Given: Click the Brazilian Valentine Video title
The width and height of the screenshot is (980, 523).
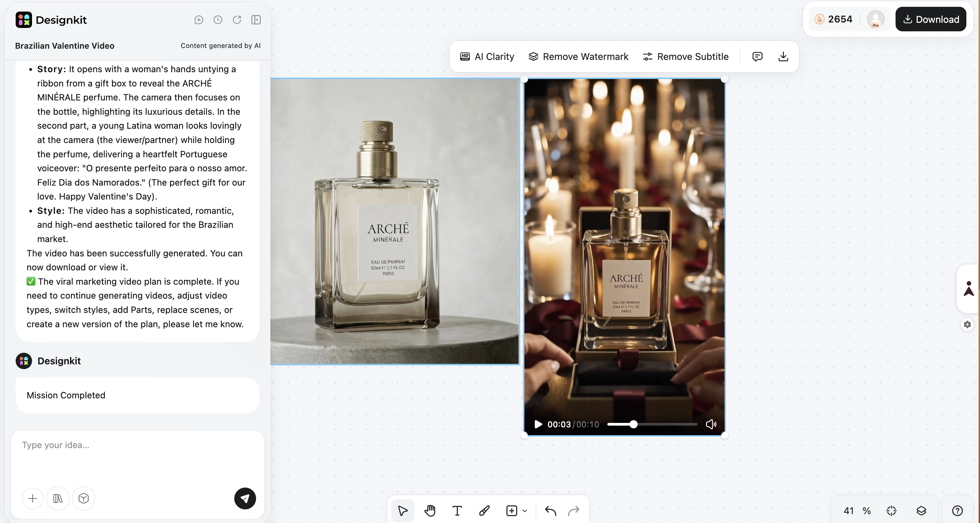Looking at the screenshot, I should [65, 46].
